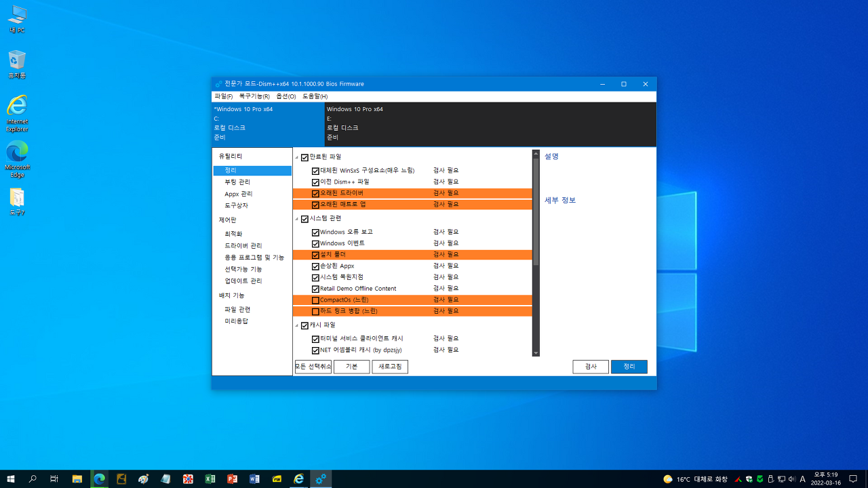Select 도구상자 in the sidebar

pos(236,205)
